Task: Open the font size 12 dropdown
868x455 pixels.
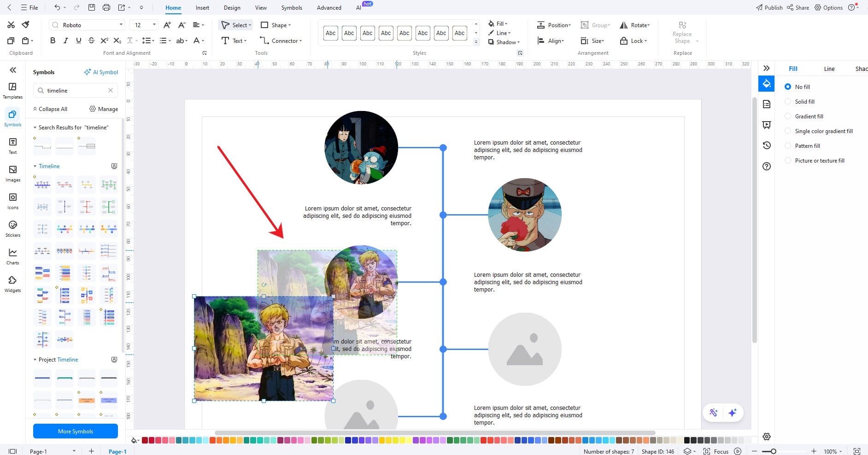Action: (154, 25)
